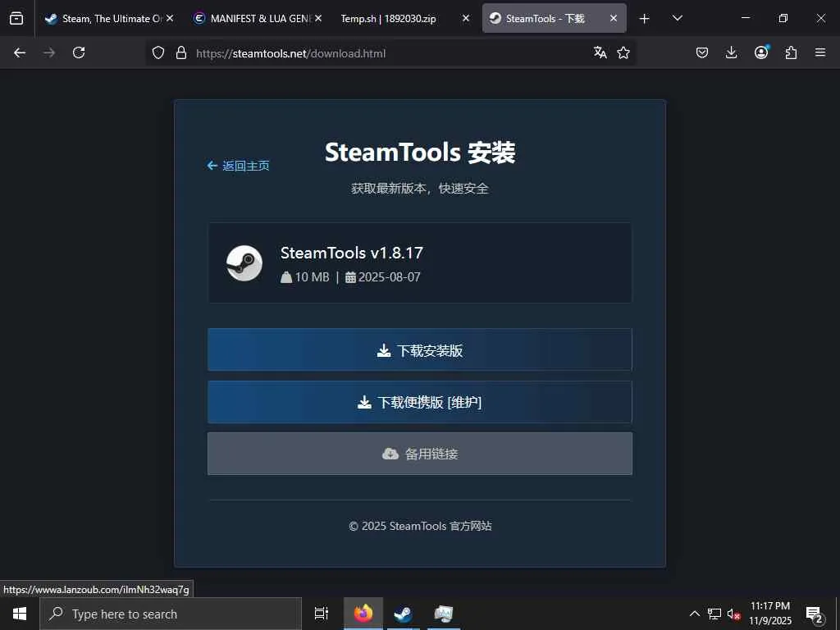Screen dimensions: 840x630
Task: Click the © 2025 SteamTools 官方网站 footer
Action: (x=420, y=526)
